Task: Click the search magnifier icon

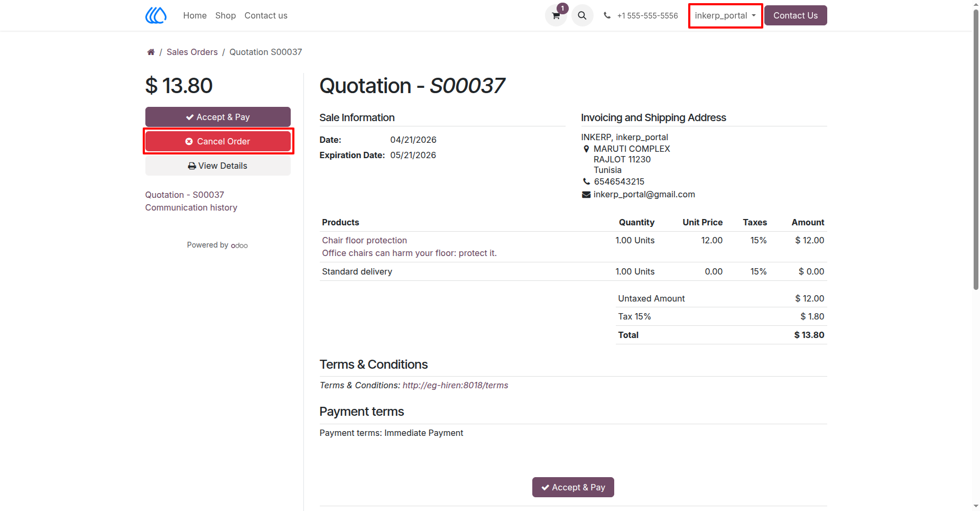Action: point(582,15)
